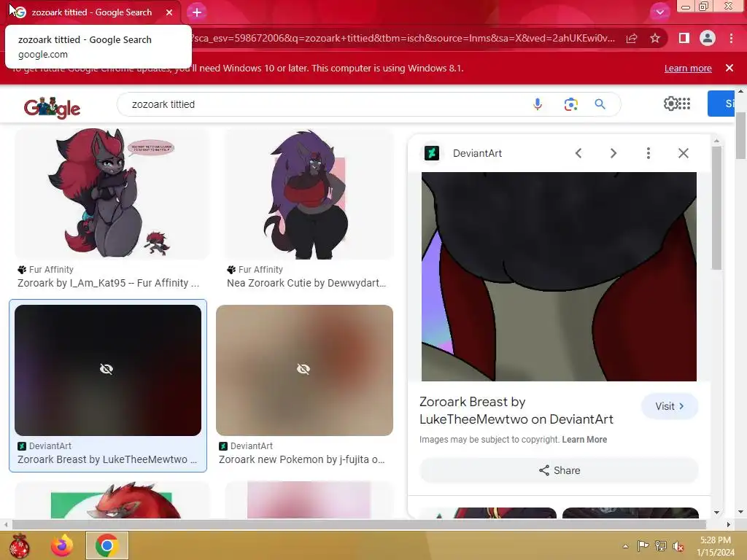This screenshot has width=747, height=560.
Task: Click the page vertical scrollbar thumb
Action: [740, 136]
